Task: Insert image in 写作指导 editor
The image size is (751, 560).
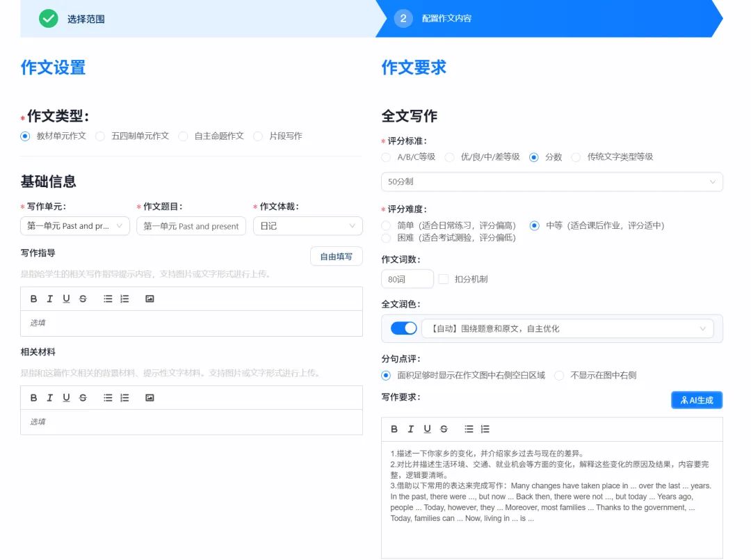Action: point(150,299)
